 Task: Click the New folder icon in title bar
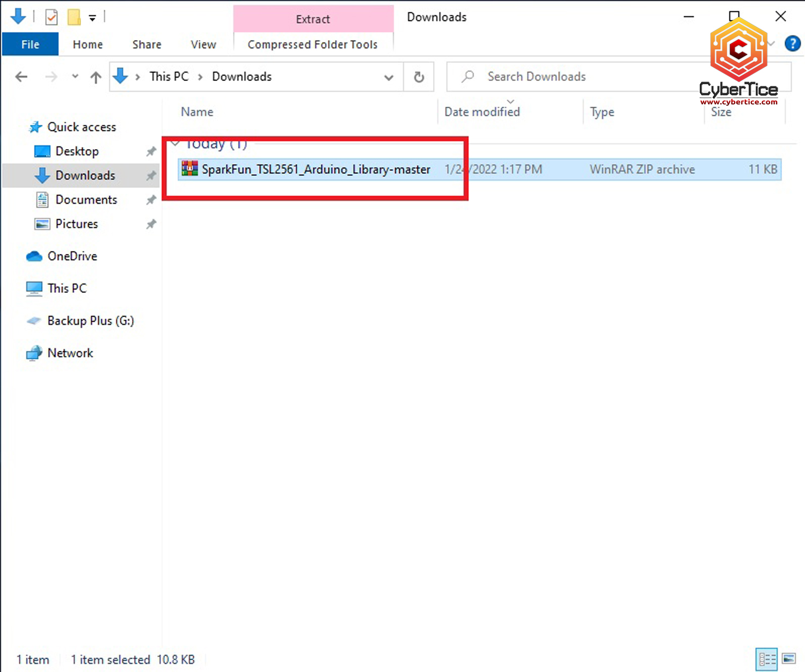74,18
